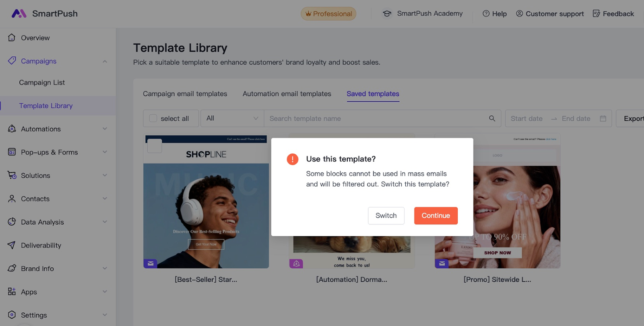Image resolution: width=644 pixels, height=326 pixels.
Task: Click the Feedback edit icon
Action: tap(596, 14)
